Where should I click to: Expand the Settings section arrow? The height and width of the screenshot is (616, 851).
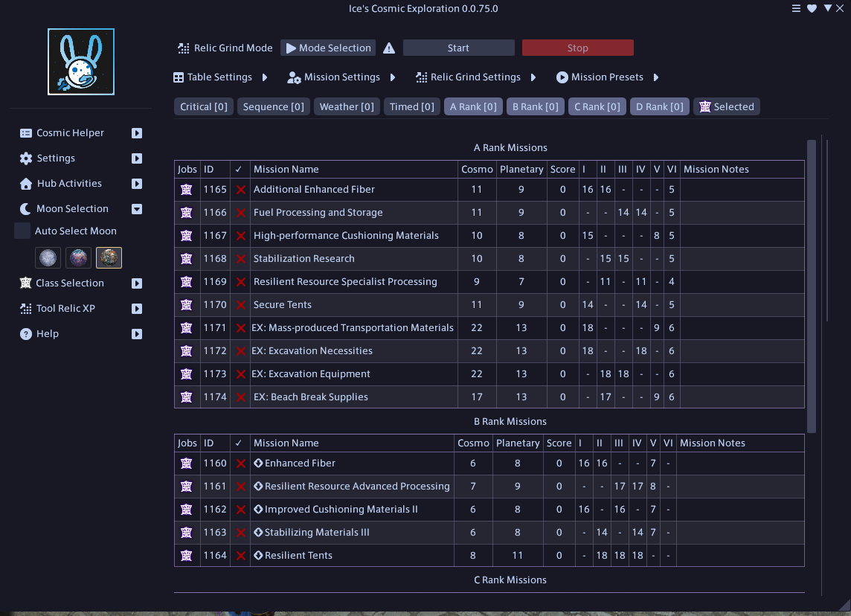click(x=137, y=158)
